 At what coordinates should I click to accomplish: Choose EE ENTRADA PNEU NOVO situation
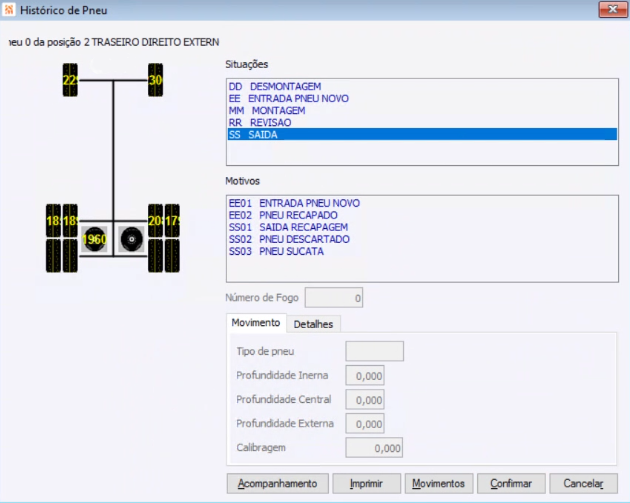point(422,98)
